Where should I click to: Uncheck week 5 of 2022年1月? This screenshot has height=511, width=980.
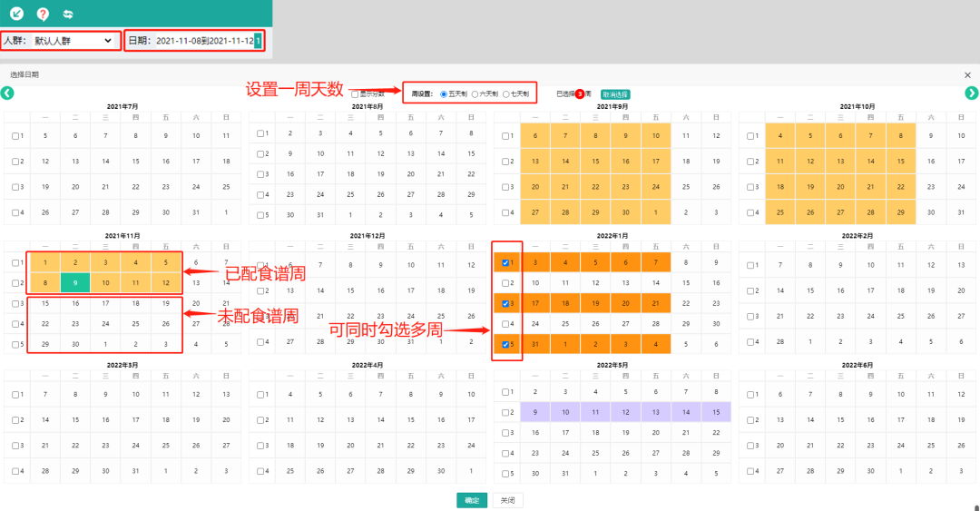pos(505,344)
